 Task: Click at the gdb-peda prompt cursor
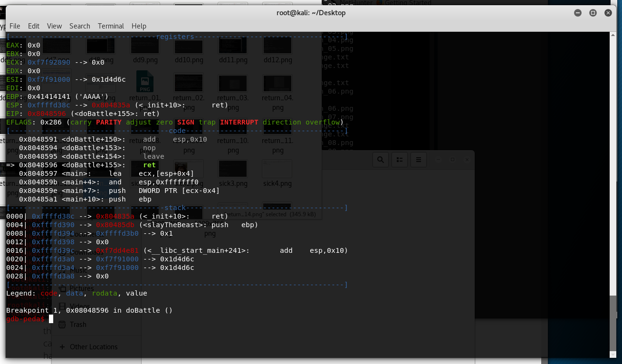click(51, 319)
